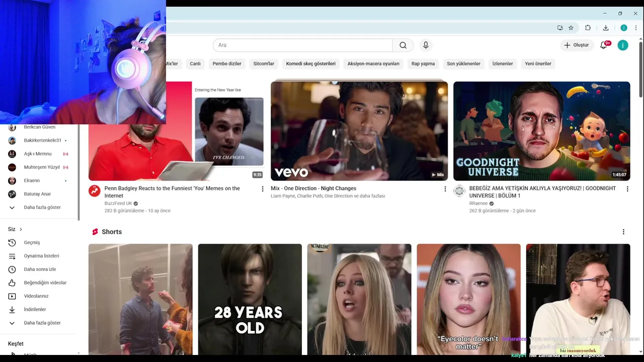644x362 pixels.
Task: Open the Siz section chevron
Action: [21, 229]
